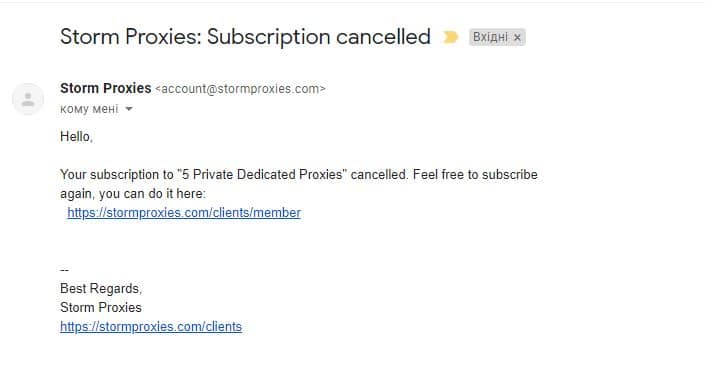Viewport: 705px width, 366px height.
Task: Click the "Feel free to subscribe" text
Action: (x=475, y=174)
